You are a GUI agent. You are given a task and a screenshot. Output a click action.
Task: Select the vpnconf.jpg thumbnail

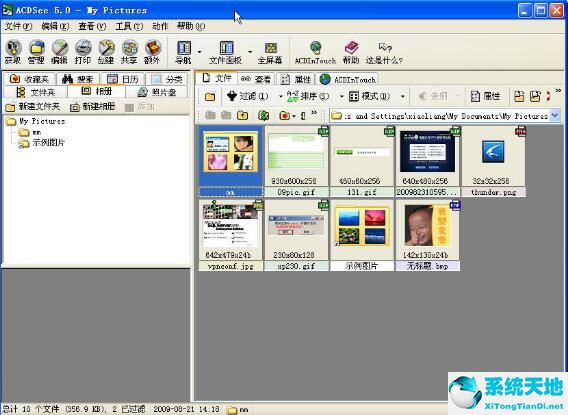point(231,235)
